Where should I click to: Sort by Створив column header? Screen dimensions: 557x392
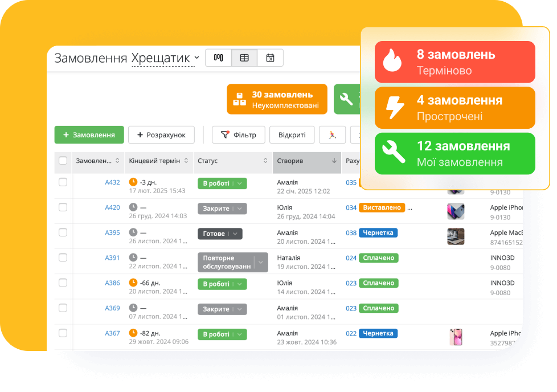click(306, 161)
